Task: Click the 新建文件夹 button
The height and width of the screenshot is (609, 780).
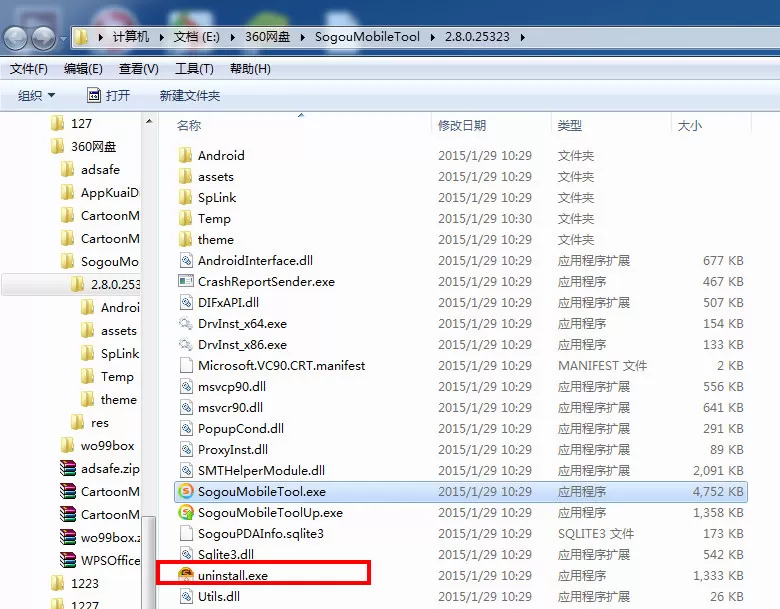Action: (190, 95)
